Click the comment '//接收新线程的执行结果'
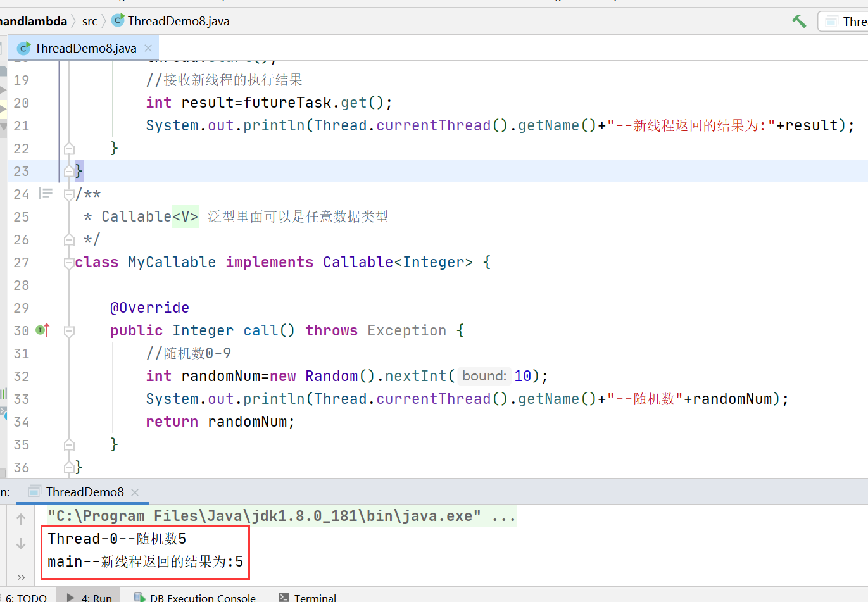The image size is (868, 602). click(224, 80)
